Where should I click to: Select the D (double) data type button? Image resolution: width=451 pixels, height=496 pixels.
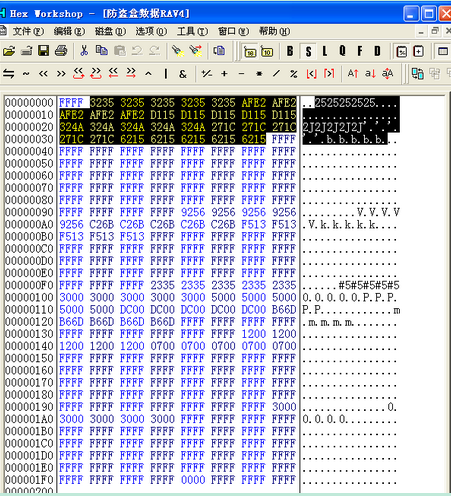[377, 51]
